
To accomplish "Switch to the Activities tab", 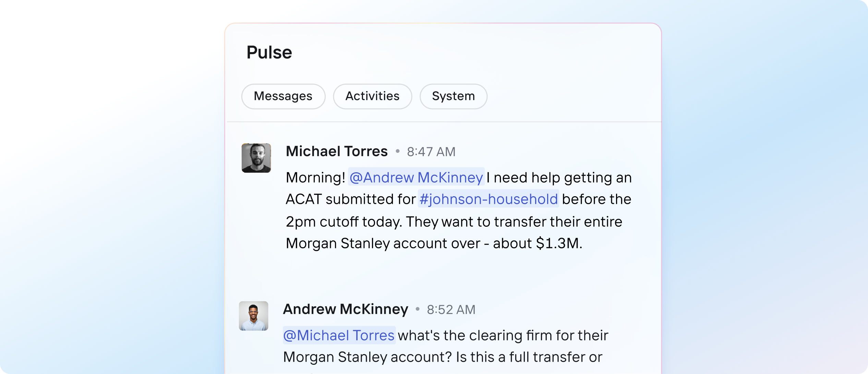I will 372,96.
